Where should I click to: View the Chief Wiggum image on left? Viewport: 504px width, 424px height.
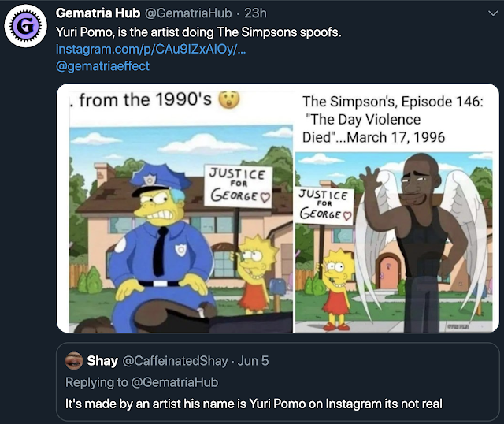click(175, 208)
